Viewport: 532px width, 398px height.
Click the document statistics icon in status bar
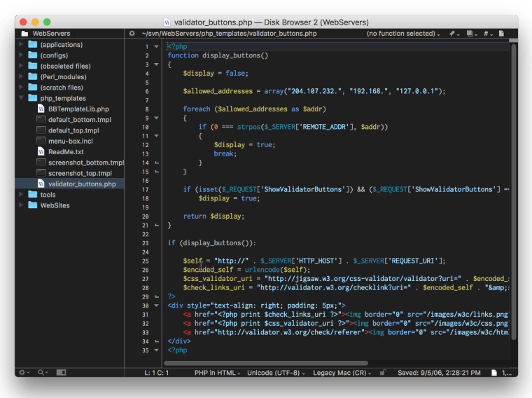[x=494, y=373]
